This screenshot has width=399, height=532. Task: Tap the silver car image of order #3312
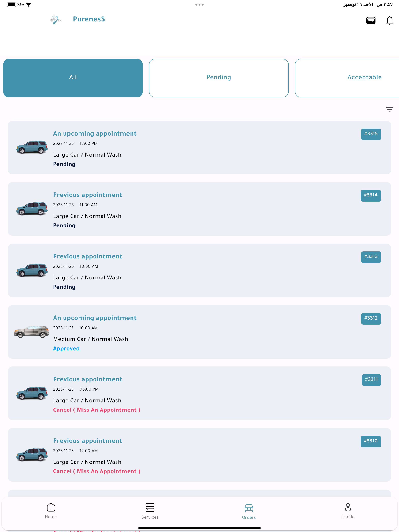[32, 331]
